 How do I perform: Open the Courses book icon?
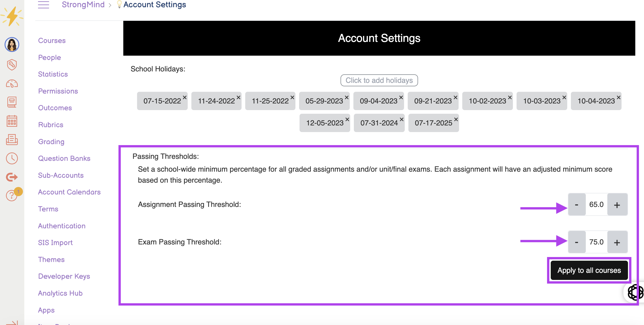tap(12, 102)
